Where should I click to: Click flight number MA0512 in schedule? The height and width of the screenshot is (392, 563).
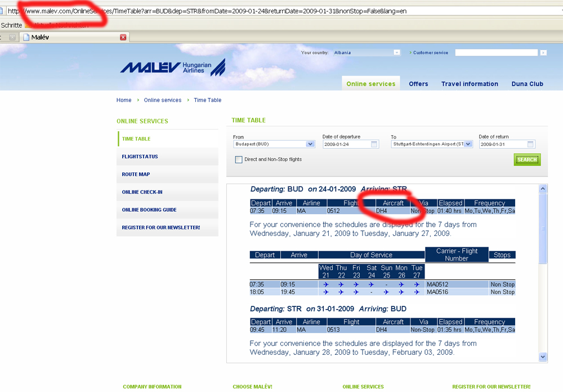[437, 284]
